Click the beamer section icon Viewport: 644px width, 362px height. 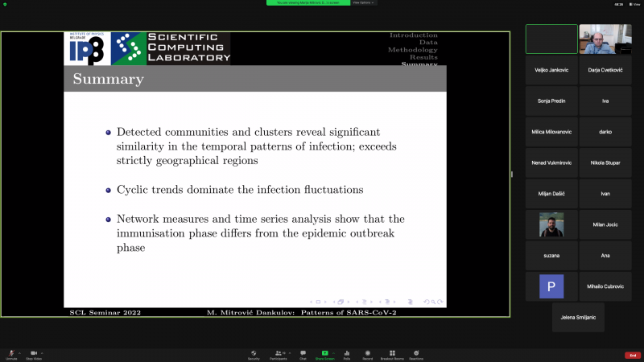(x=387, y=302)
